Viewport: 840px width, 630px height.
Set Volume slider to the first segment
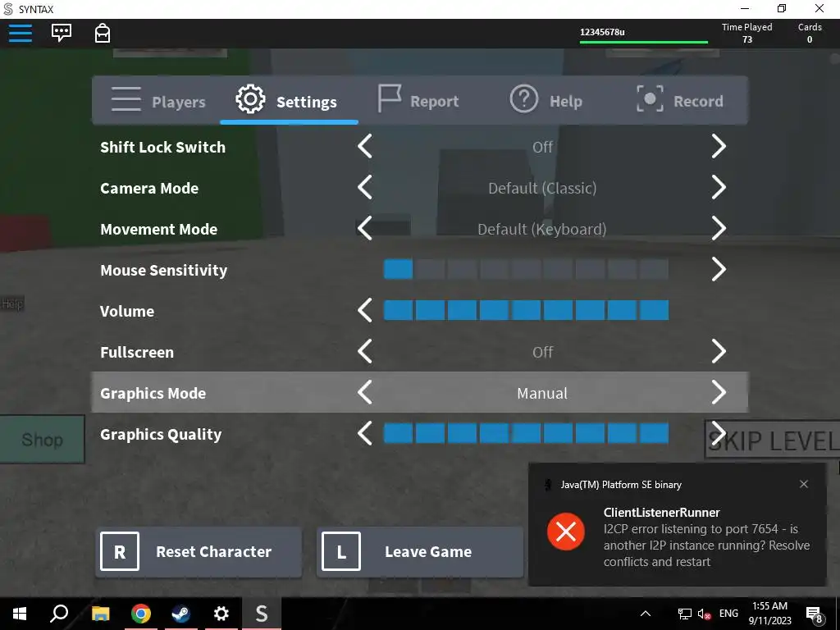click(x=398, y=310)
